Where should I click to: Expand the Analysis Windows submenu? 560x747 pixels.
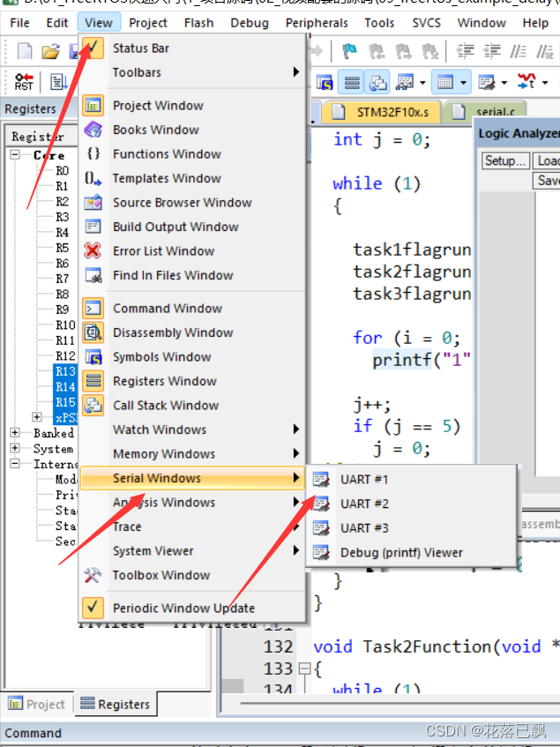295,502
